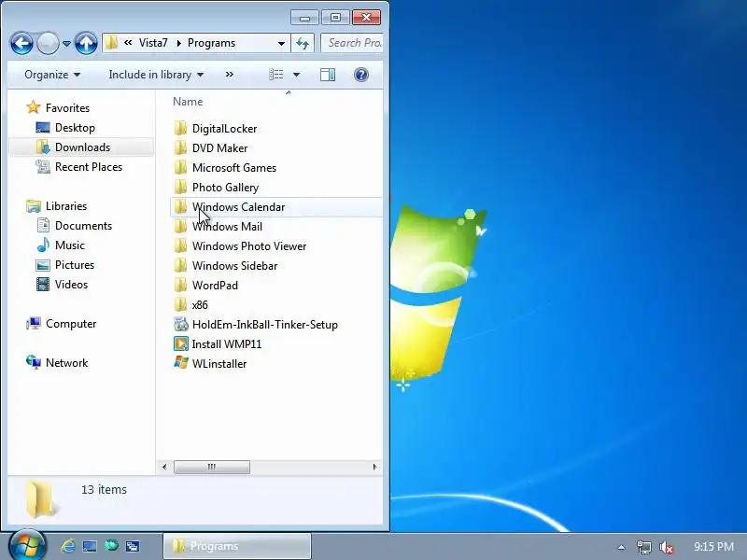Select the x86 folder icon

click(x=180, y=304)
